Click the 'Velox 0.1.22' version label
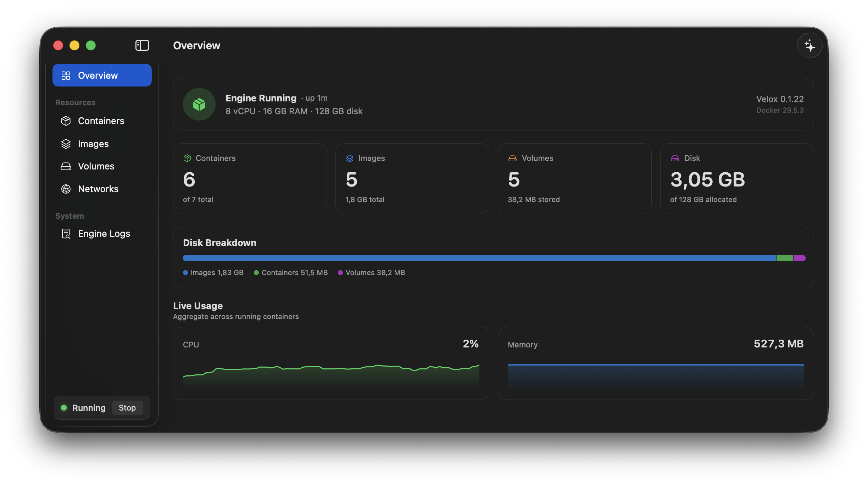The width and height of the screenshot is (868, 485). click(x=780, y=99)
